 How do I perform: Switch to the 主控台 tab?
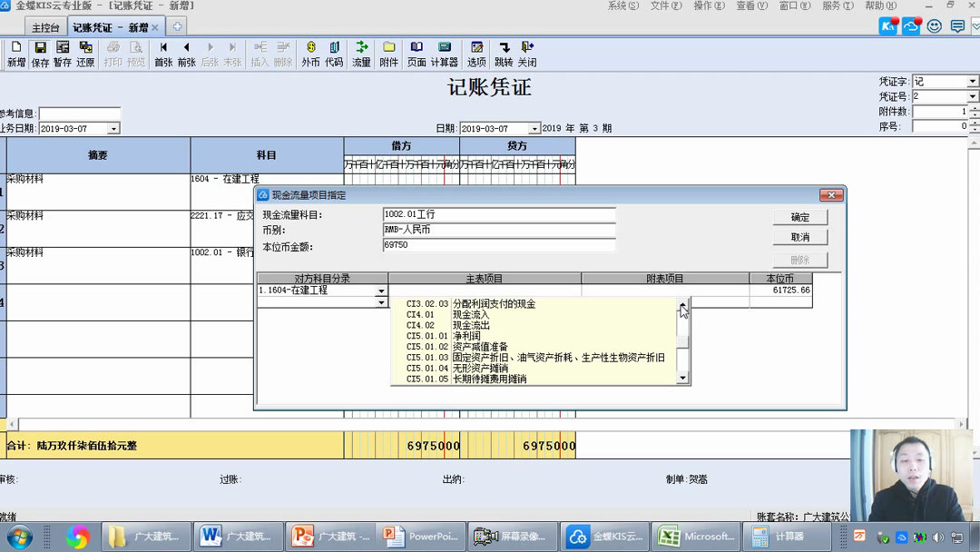pyautogui.click(x=45, y=26)
